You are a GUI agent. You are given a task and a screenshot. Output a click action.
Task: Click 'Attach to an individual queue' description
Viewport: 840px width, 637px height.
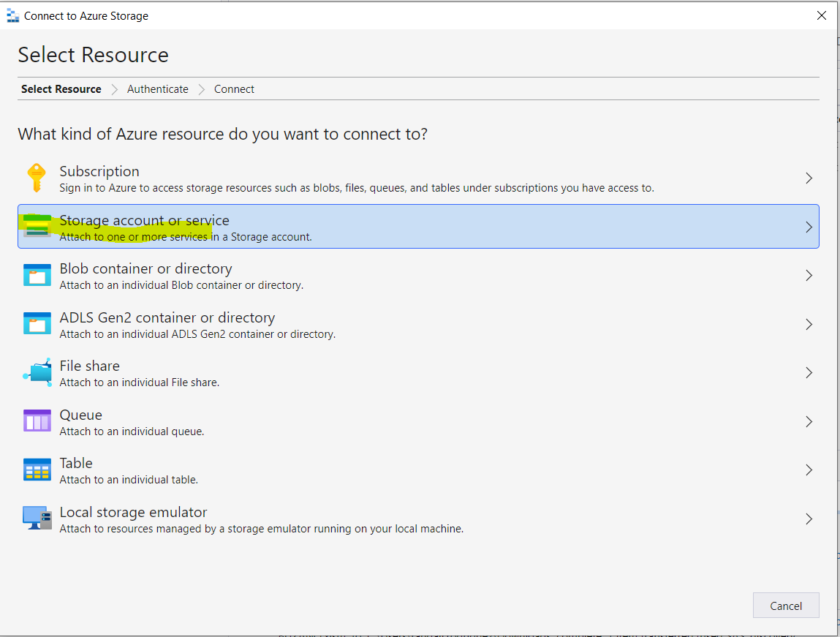click(132, 431)
